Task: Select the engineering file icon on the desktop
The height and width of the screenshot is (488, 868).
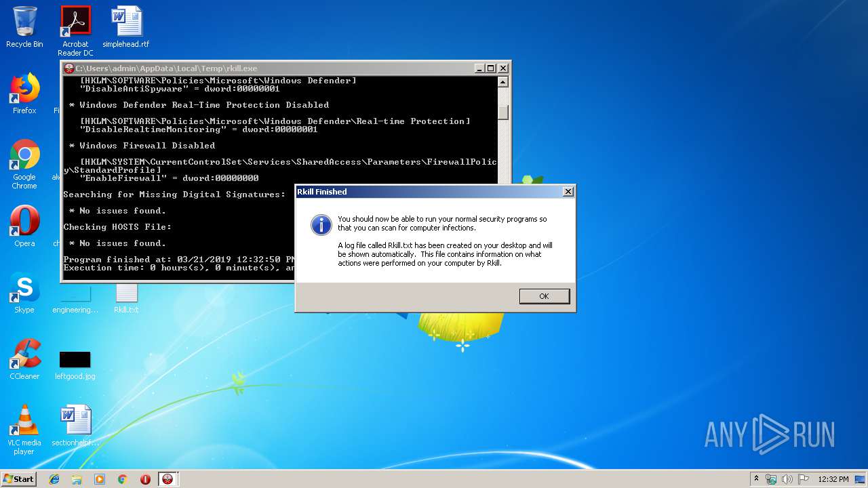Action: [x=75, y=300]
